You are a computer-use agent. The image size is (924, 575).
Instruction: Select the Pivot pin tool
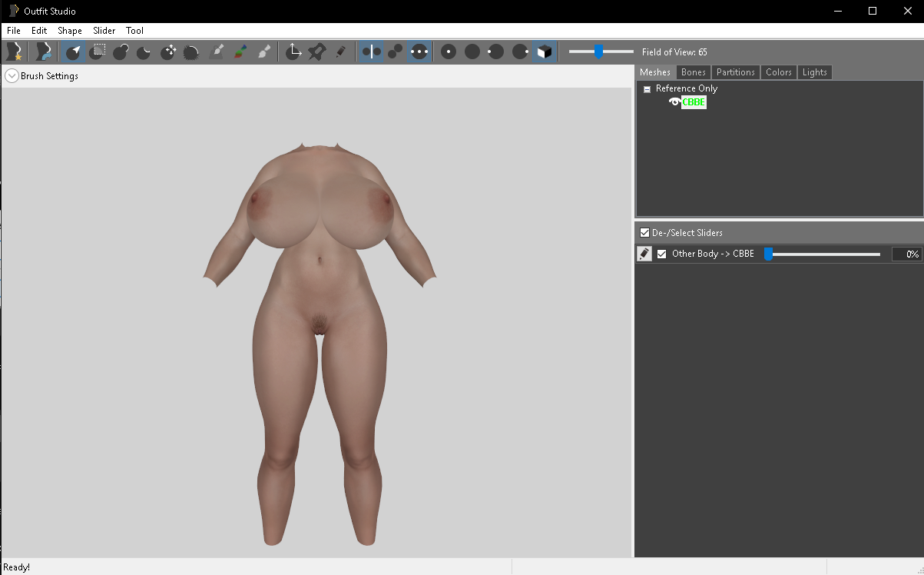[316, 52]
